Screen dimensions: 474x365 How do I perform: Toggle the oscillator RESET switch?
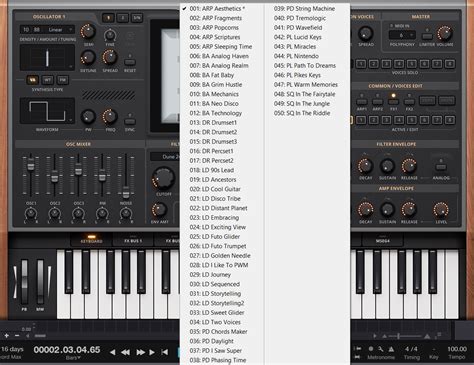pyautogui.click(x=130, y=62)
